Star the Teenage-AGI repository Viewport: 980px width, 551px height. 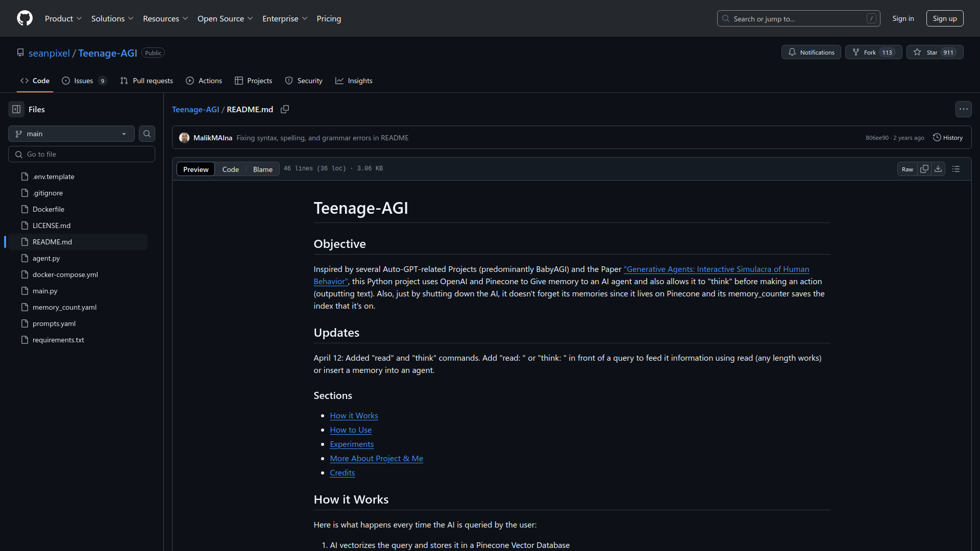[935, 52]
